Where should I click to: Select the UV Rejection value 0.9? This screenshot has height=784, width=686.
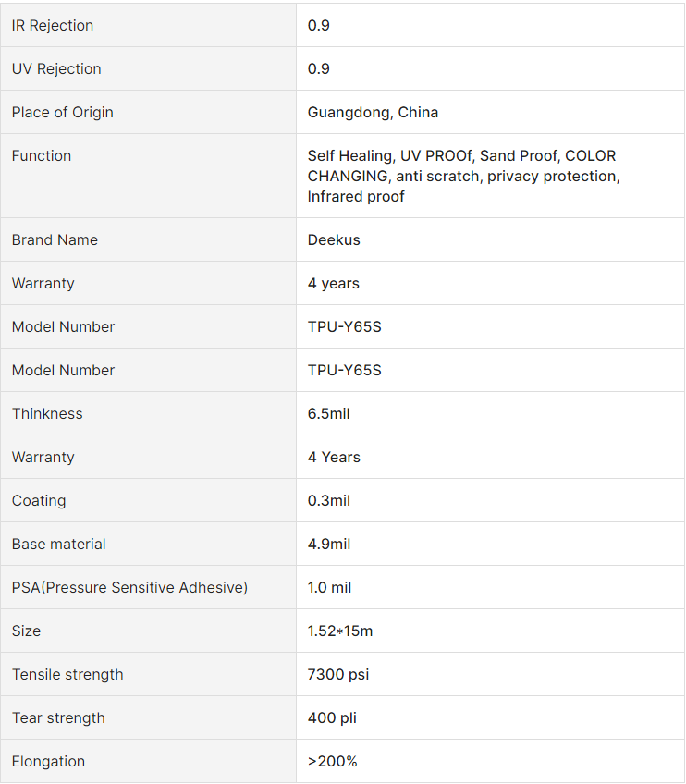(318, 69)
